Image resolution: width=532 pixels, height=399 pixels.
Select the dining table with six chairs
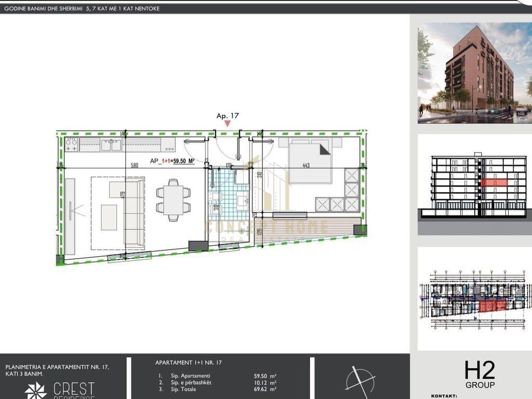pos(173,200)
